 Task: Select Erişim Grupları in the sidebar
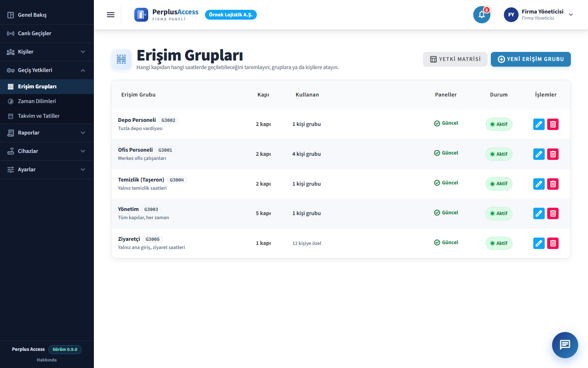point(47,87)
